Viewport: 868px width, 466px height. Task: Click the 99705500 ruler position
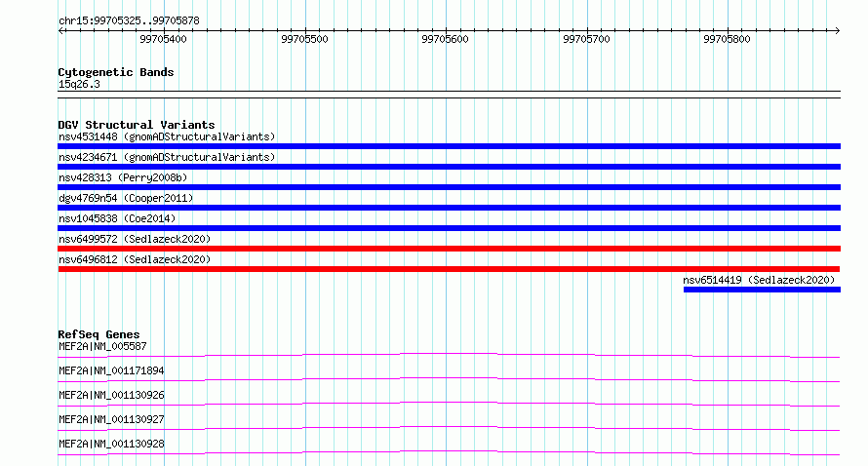pyautogui.click(x=304, y=39)
